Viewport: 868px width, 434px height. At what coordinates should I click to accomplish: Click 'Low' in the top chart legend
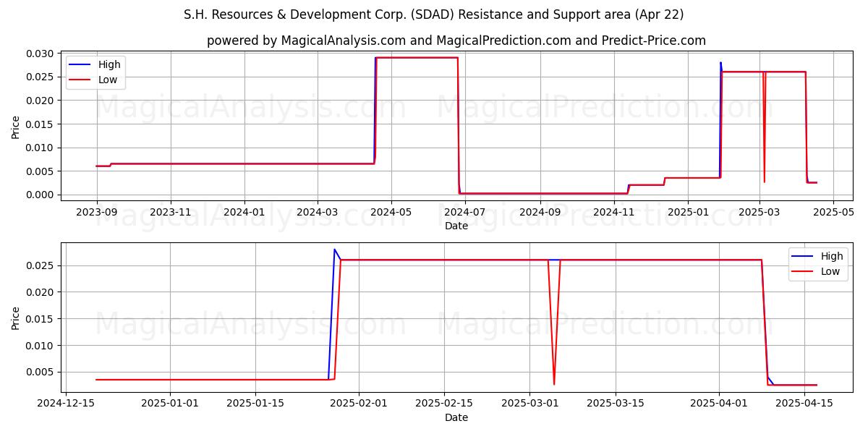108,80
